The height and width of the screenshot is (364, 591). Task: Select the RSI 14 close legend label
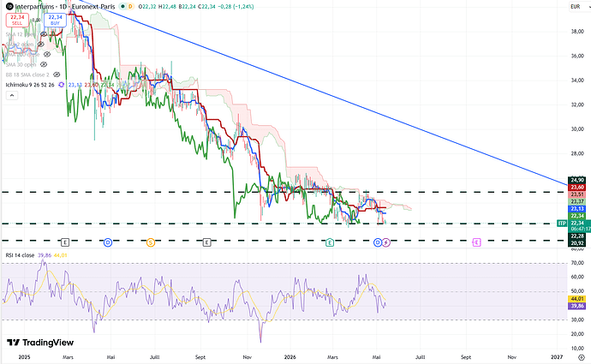[20, 255]
